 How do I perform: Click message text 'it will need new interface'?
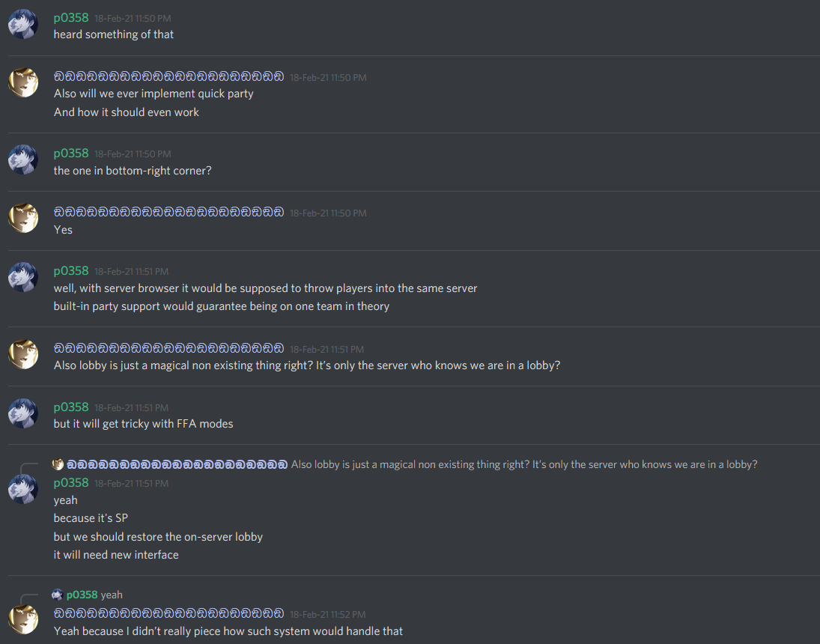116,555
